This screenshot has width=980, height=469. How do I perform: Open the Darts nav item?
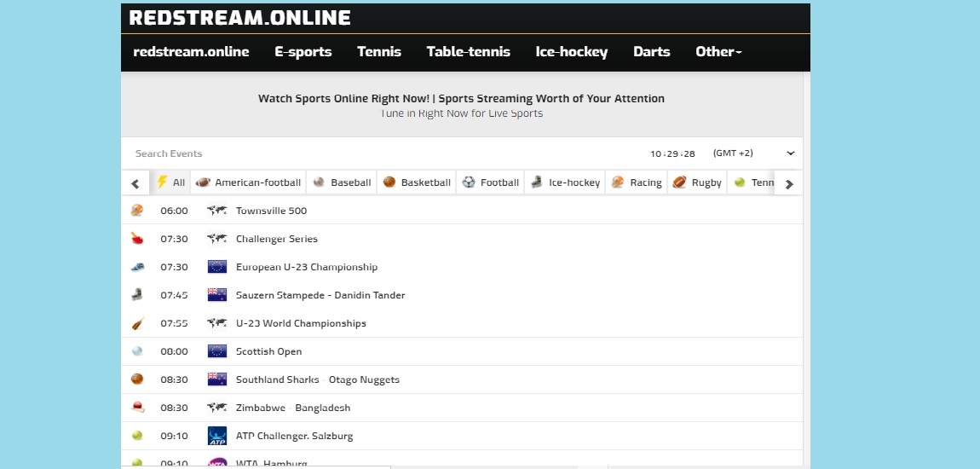[651, 52]
